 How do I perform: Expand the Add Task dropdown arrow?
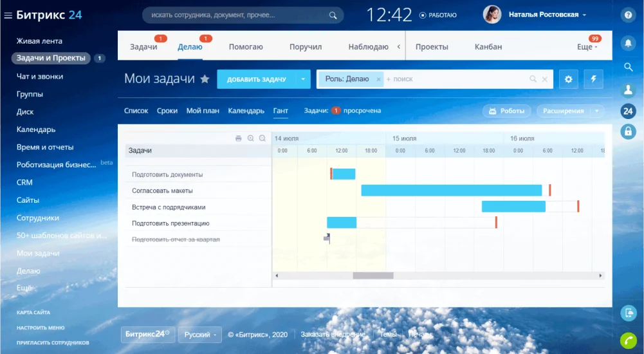(302, 79)
